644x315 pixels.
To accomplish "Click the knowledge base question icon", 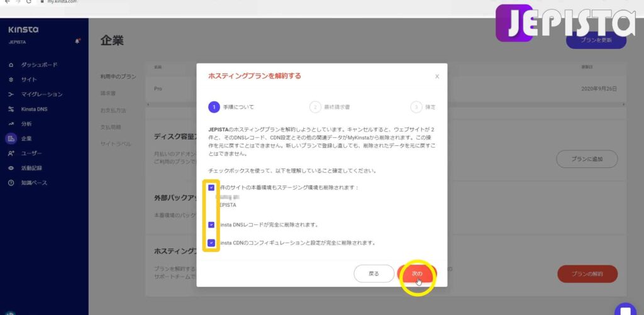I will 11,183.
